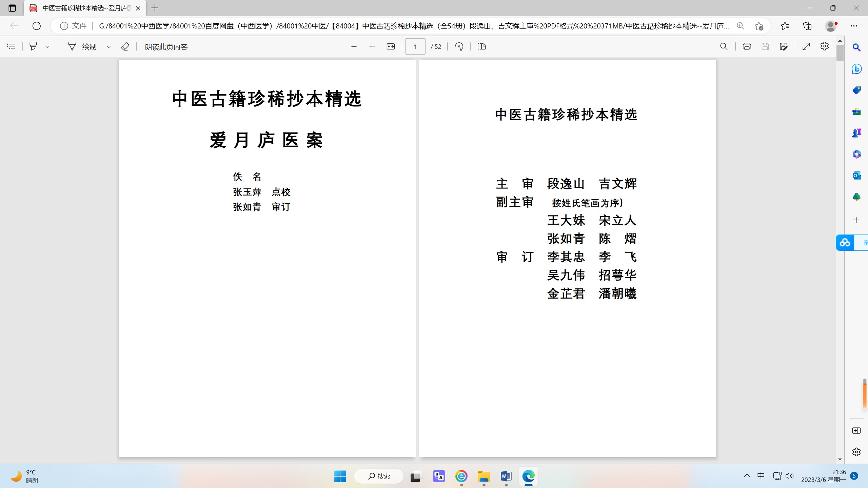
Task: Select the highlight tool in PDF toolbar
Action: pos(33,46)
